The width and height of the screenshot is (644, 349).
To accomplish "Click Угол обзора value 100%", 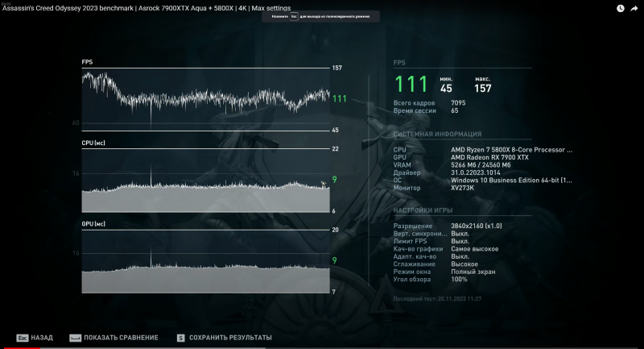I will click(x=459, y=280).
